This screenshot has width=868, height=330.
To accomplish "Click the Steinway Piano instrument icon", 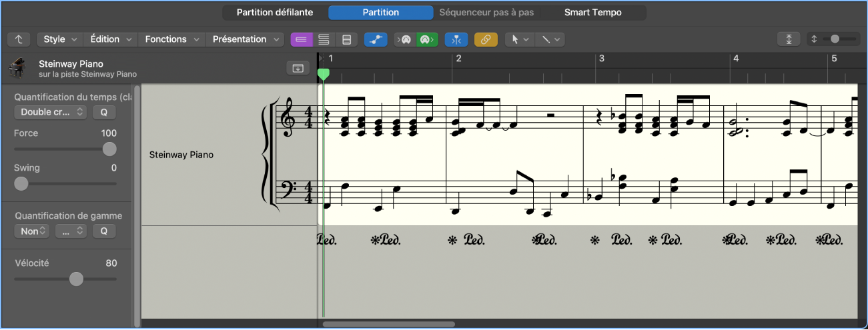I will tap(17, 68).
